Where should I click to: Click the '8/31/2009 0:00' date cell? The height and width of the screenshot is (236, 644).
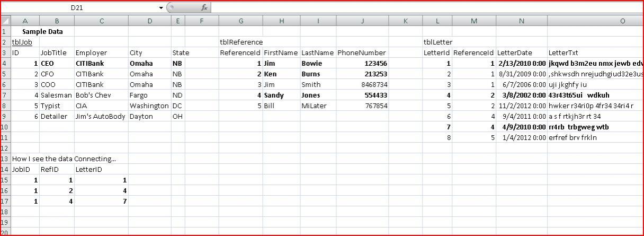522,74
